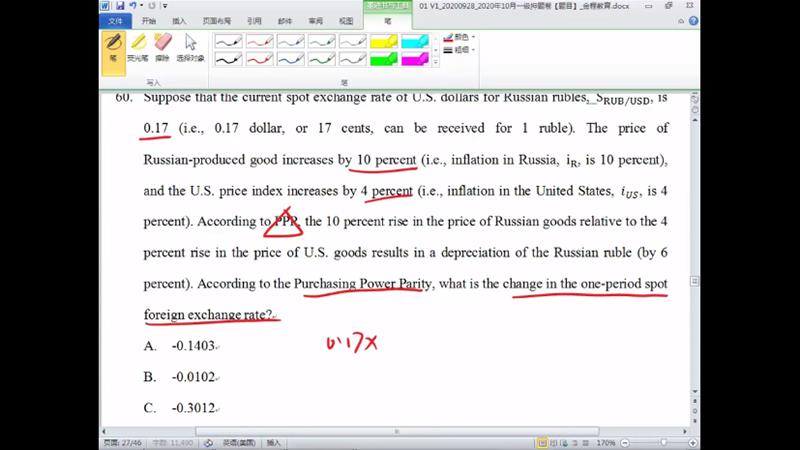Select the Highlighter (荧光笔) tool
Screen dimensions: 800x450
coord(138,47)
